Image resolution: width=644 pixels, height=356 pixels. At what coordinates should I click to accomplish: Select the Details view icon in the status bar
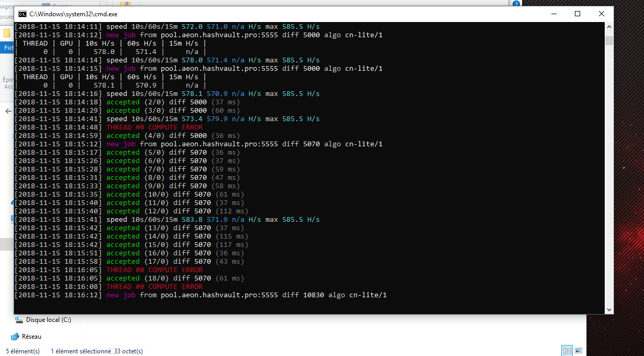[x=567, y=350]
